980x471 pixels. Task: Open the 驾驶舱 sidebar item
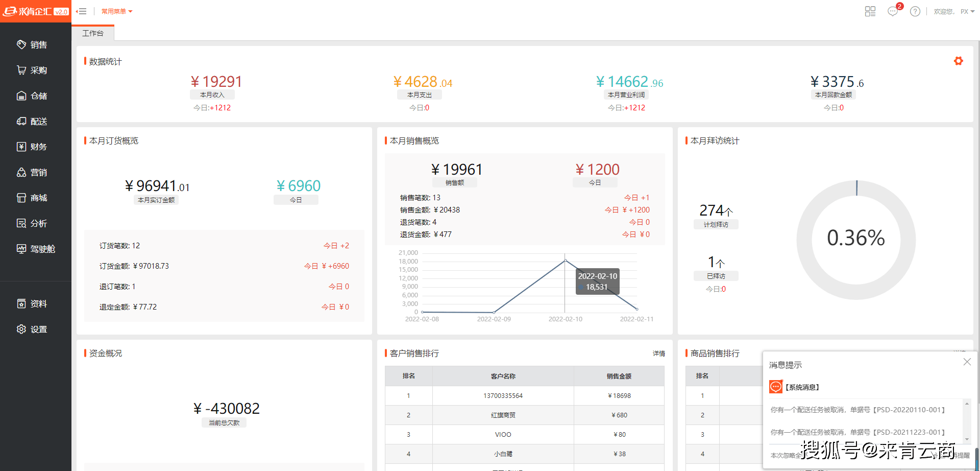pyautogui.click(x=36, y=249)
